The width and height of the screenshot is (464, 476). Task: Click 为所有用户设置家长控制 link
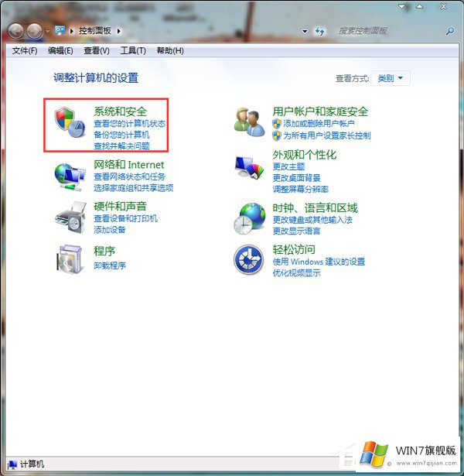[327, 135]
